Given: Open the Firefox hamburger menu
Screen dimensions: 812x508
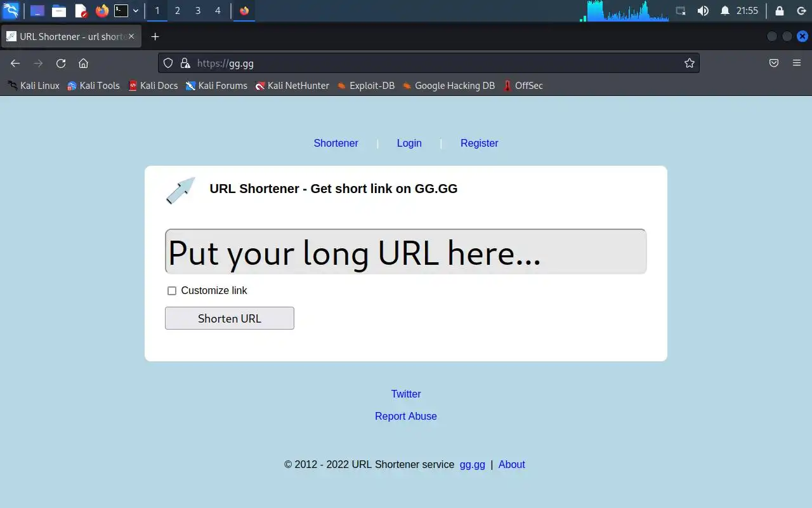Looking at the screenshot, I should pos(797,63).
